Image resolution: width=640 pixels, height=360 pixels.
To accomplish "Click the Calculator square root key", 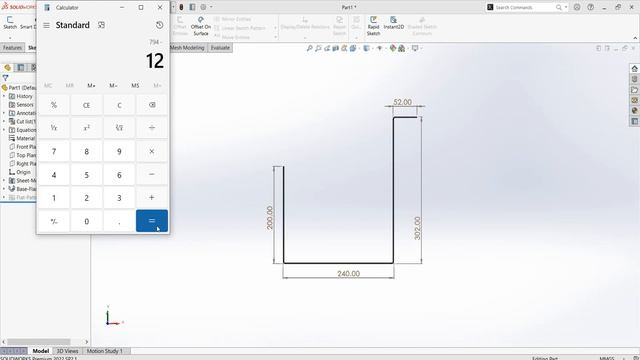I will coord(119,128).
